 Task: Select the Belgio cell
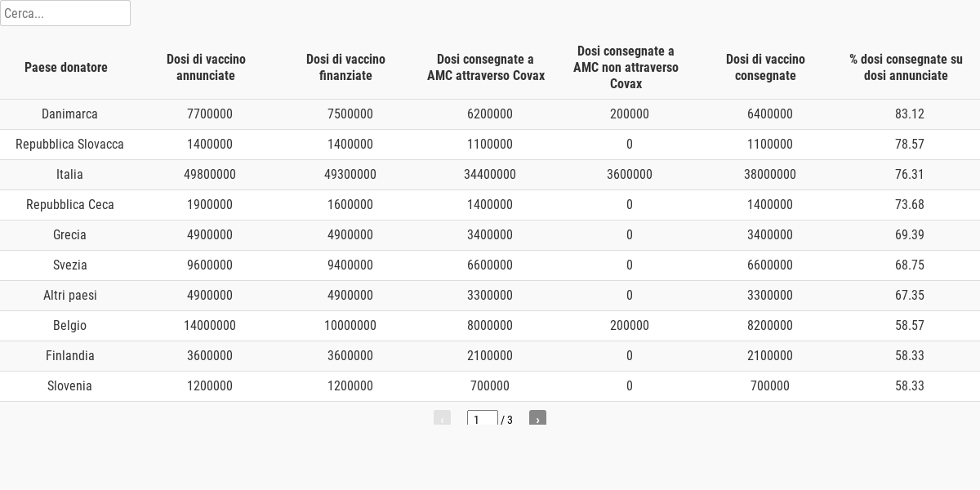(69, 326)
